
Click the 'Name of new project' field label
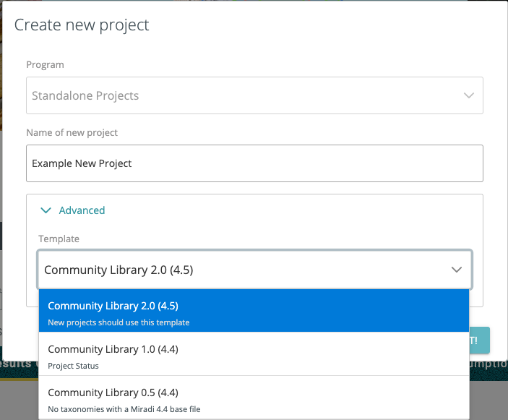point(72,132)
